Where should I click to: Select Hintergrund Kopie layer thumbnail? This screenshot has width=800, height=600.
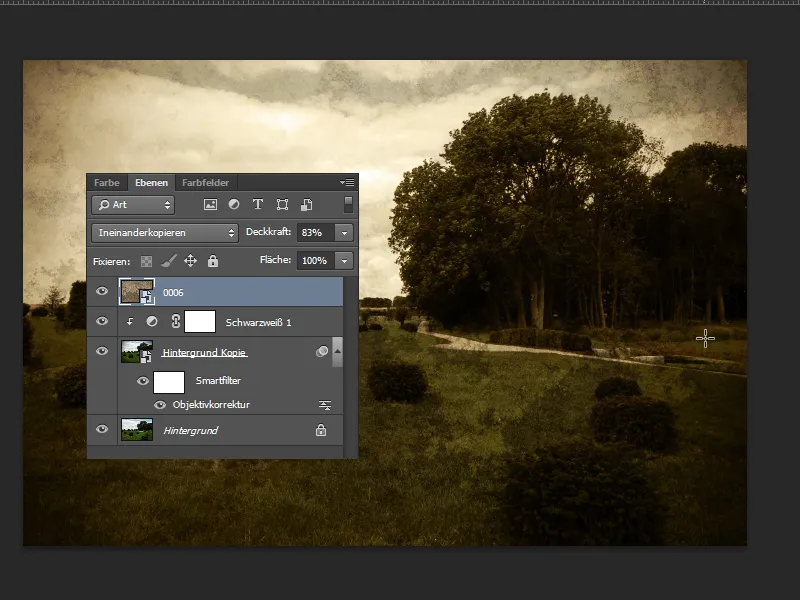coord(137,352)
